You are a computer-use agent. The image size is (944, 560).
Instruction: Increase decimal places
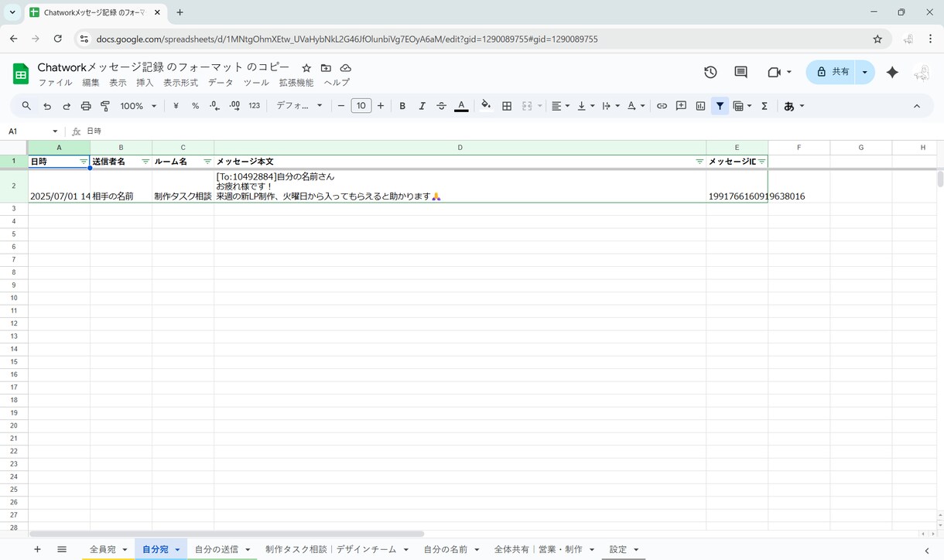click(x=234, y=106)
